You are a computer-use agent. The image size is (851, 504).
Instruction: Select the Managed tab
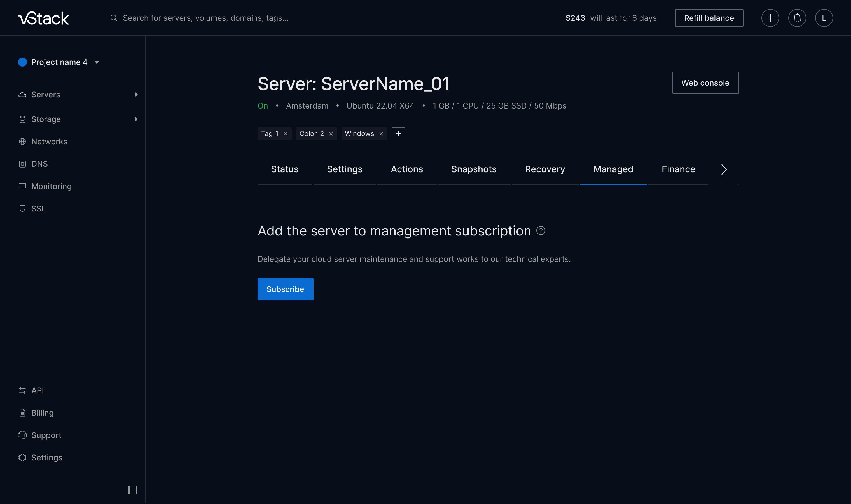point(613,169)
